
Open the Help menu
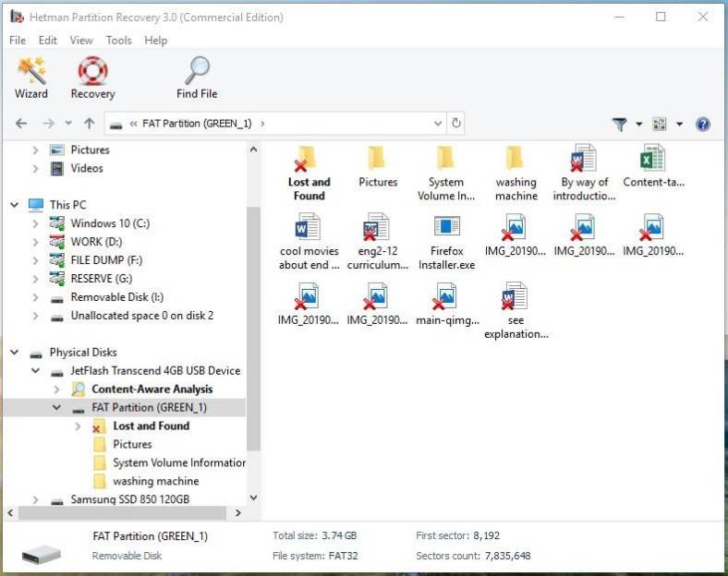click(x=155, y=41)
